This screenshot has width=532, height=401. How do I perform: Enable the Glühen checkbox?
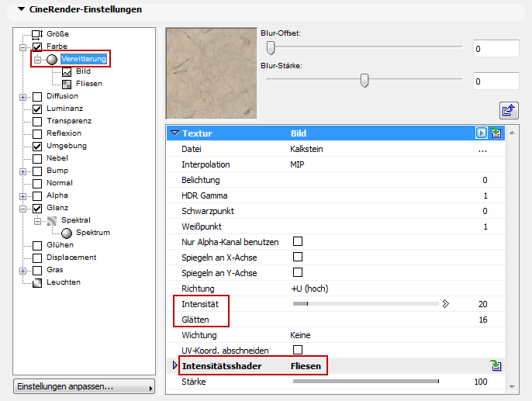[37, 245]
